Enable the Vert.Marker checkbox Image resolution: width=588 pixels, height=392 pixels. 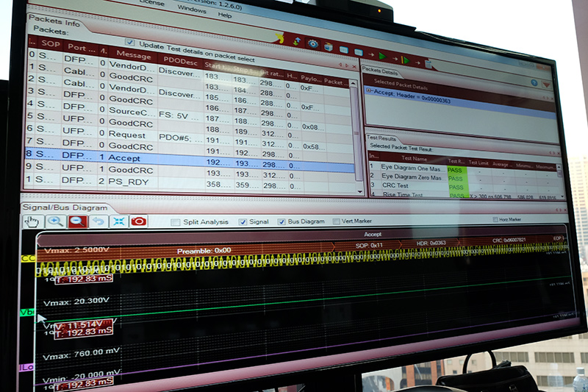(x=336, y=221)
